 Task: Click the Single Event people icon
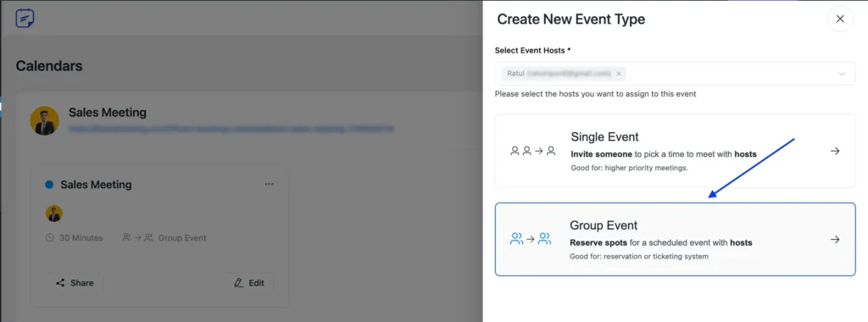[532, 151]
